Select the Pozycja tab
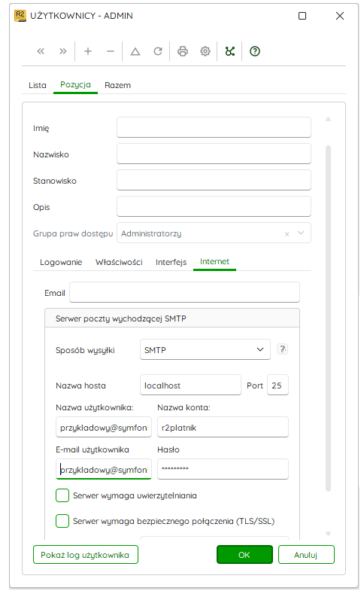 [75, 84]
